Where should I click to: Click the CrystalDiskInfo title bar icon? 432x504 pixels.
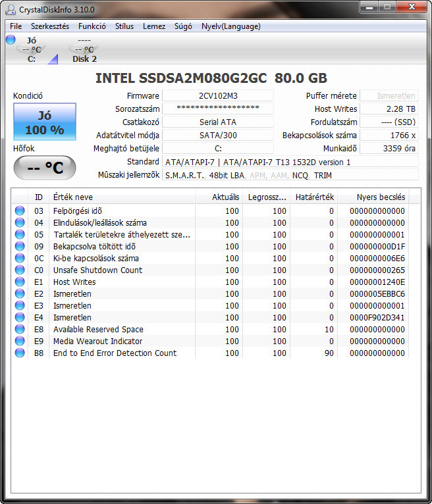click(x=11, y=9)
